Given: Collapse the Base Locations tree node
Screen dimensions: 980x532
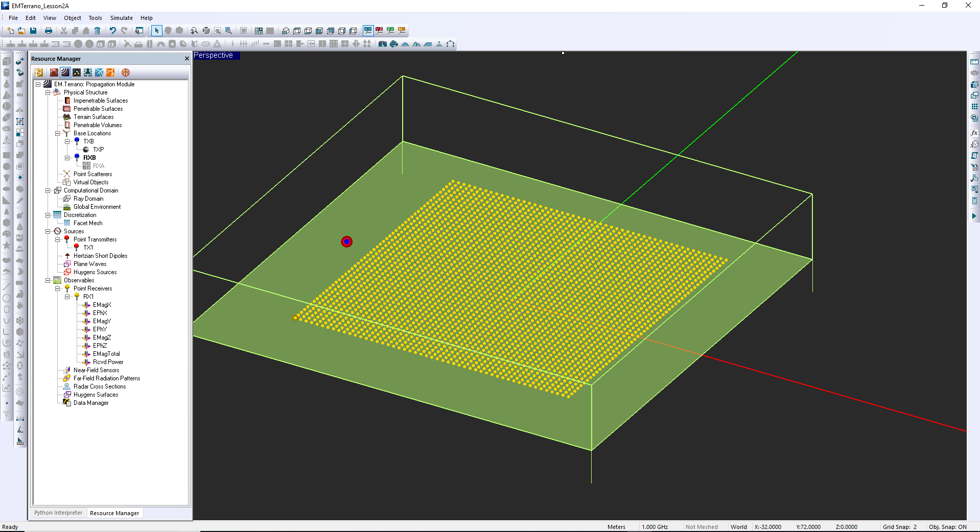Looking at the screenshot, I should (x=58, y=133).
